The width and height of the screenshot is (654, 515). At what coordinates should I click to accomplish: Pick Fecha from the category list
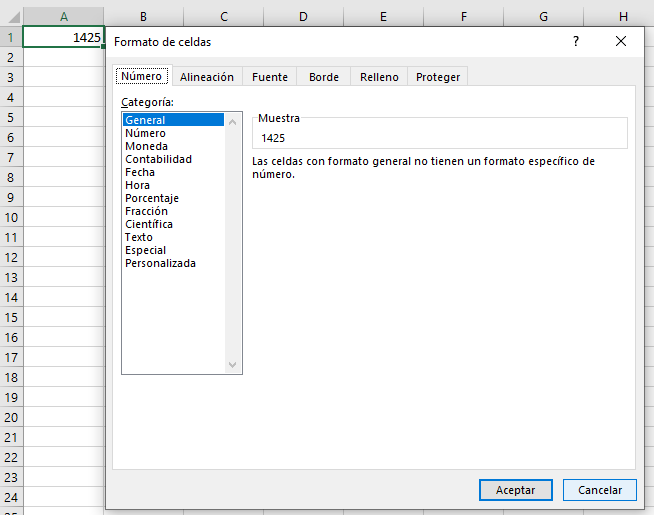140,172
